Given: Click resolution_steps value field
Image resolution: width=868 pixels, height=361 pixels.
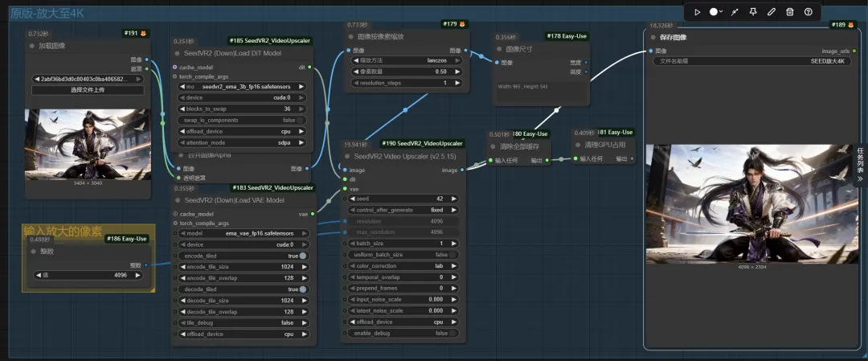Looking at the screenshot, I should (x=407, y=83).
